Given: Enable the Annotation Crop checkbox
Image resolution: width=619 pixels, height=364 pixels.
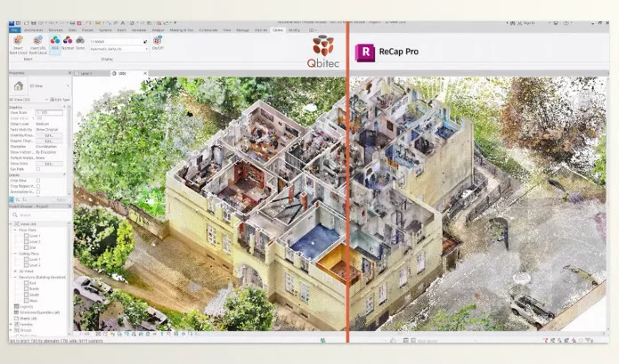Looking at the screenshot, I should [x=38, y=191].
